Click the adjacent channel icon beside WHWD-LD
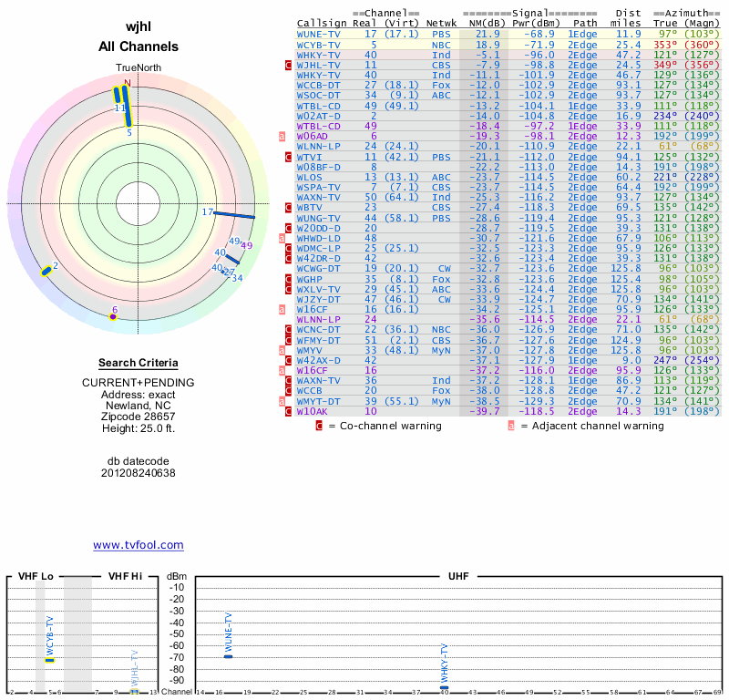 coord(289,238)
